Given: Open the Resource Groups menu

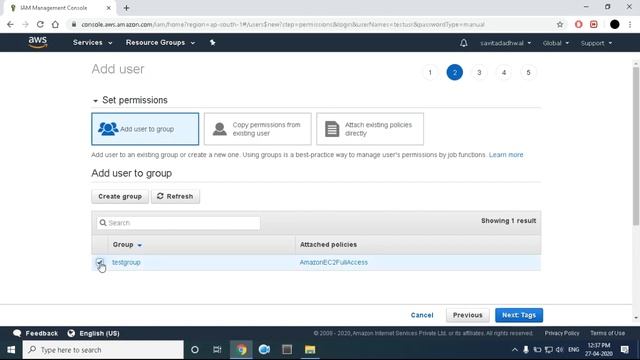Looking at the screenshot, I should (160, 42).
